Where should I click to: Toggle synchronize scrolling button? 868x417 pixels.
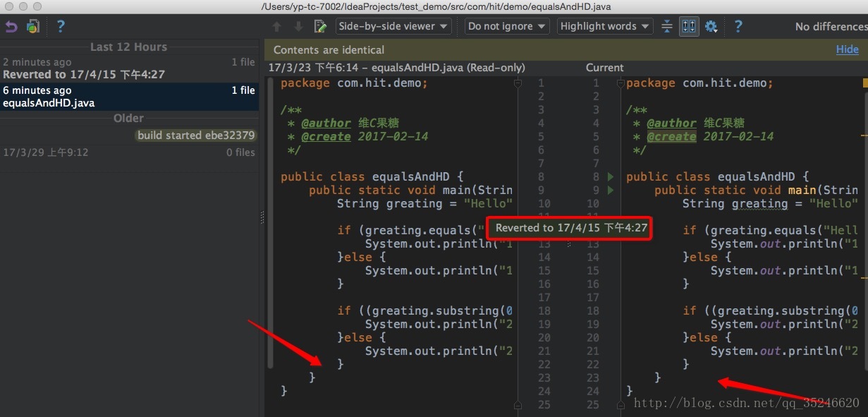point(689,27)
